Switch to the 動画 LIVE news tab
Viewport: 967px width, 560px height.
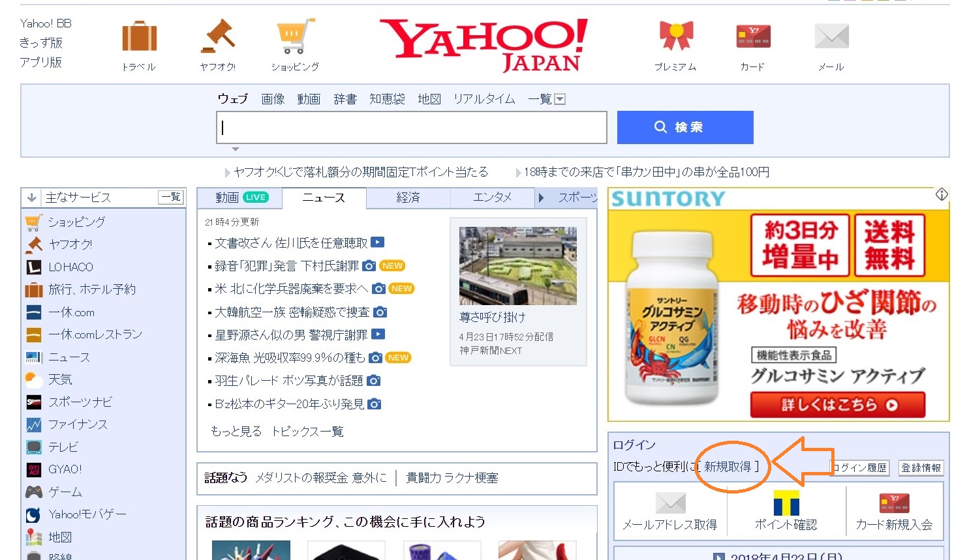tap(240, 198)
